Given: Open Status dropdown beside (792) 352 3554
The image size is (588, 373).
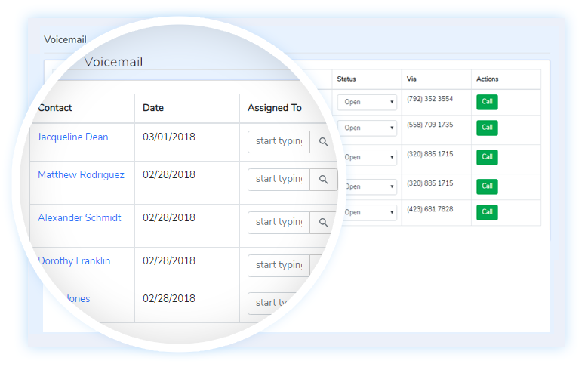Looking at the screenshot, I should click(367, 102).
